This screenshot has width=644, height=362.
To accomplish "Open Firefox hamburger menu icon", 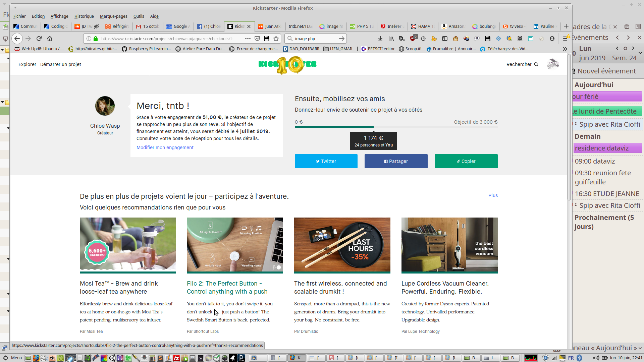I will tap(565, 39).
